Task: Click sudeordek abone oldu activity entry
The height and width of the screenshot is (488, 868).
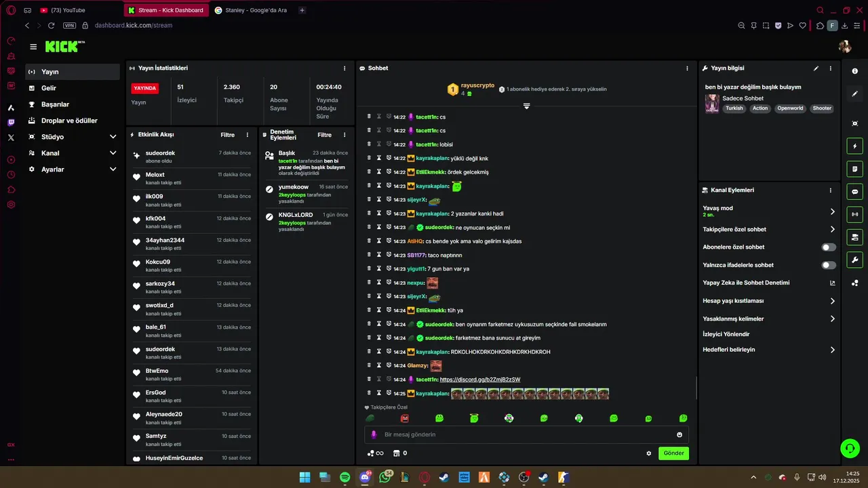Action: [x=192, y=157]
